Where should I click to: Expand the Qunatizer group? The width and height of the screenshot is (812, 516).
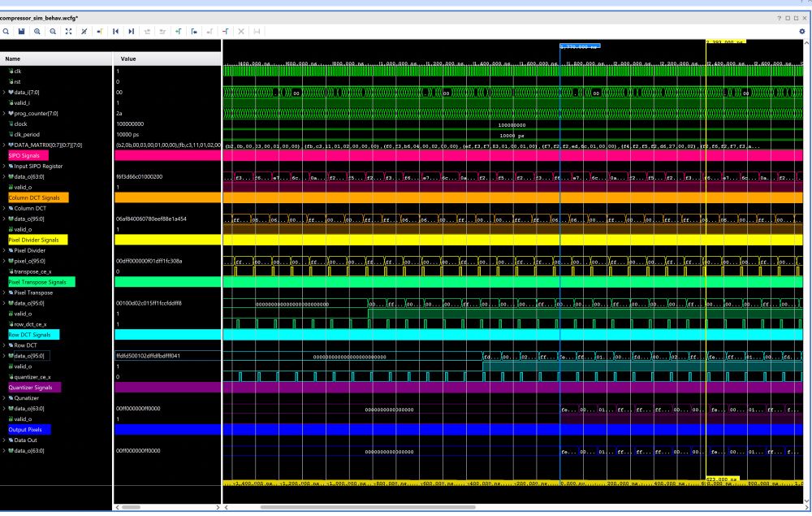(4, 398)
